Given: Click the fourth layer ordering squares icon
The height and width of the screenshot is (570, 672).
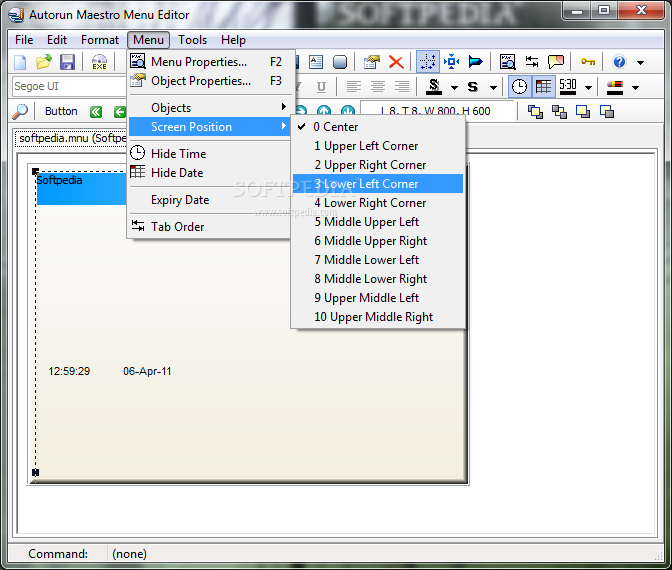Looking at the screenshot, I should [x=607, y=111].
